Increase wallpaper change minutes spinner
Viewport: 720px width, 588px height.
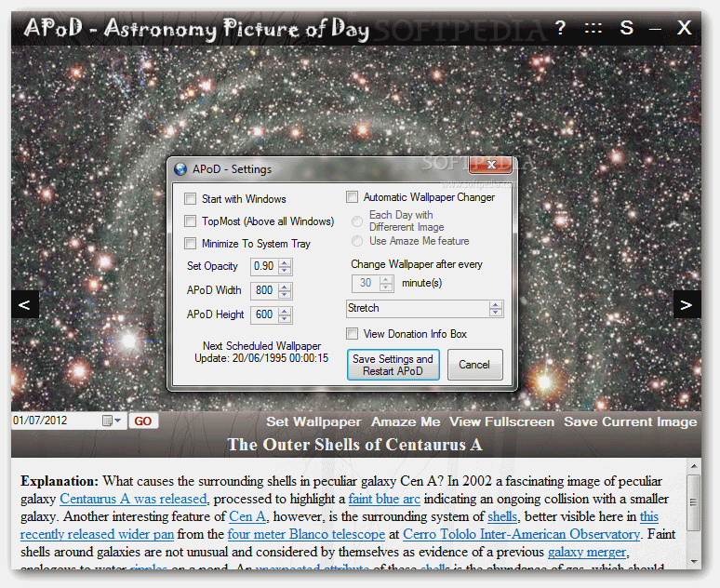386,279
